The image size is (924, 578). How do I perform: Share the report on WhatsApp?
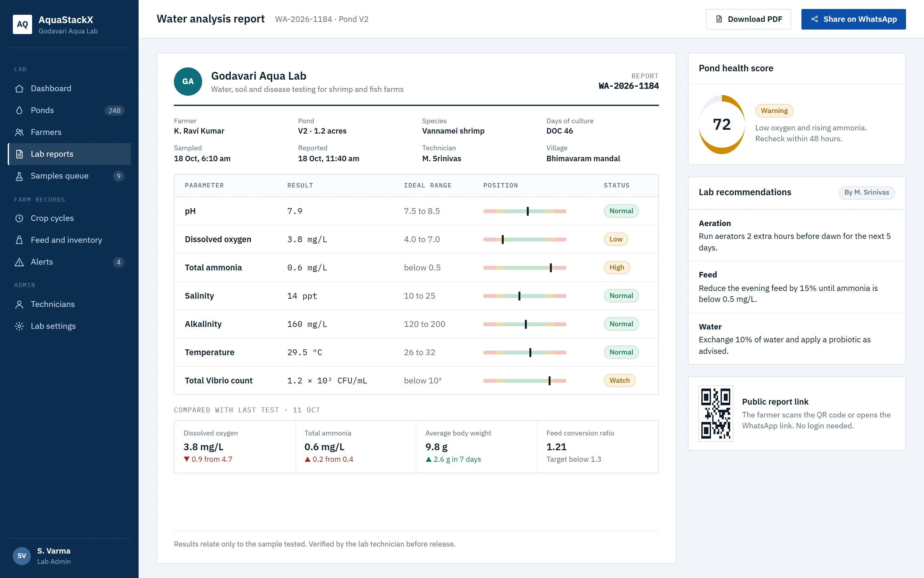[853, 19]
